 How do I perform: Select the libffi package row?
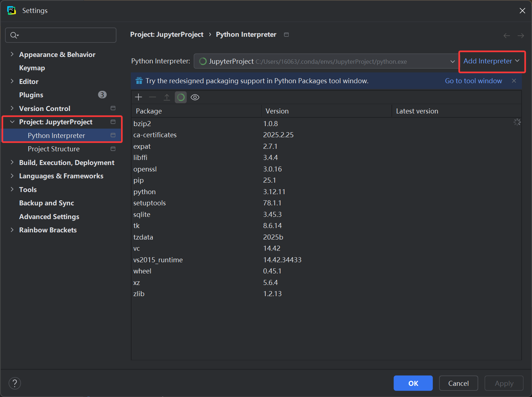click(x=326, y=157)
